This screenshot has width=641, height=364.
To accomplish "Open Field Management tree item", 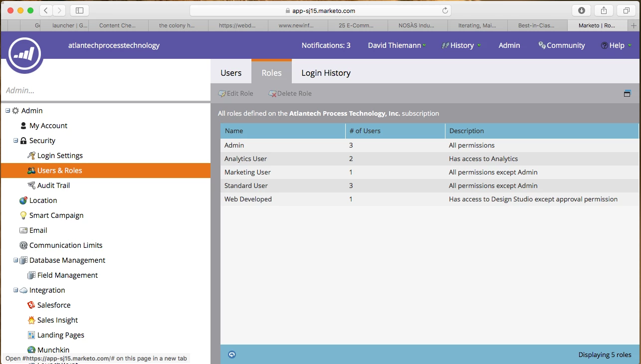I will tap(67, 275).
